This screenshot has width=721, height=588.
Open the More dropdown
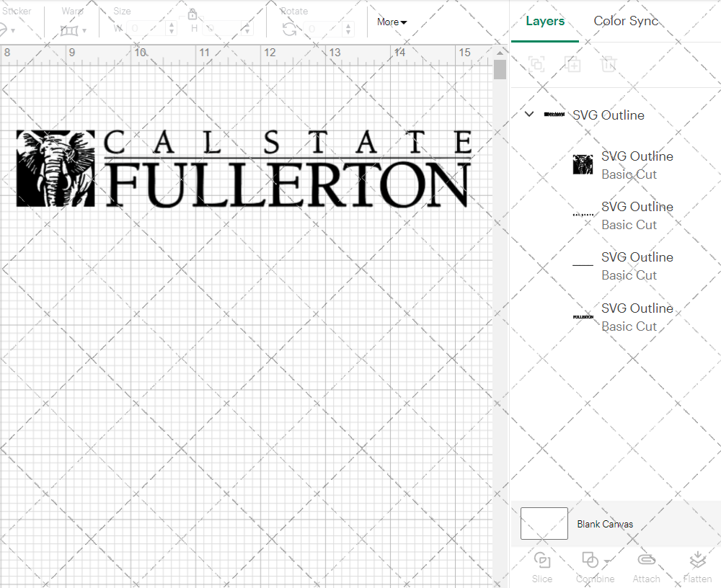[x=392, y=22]
